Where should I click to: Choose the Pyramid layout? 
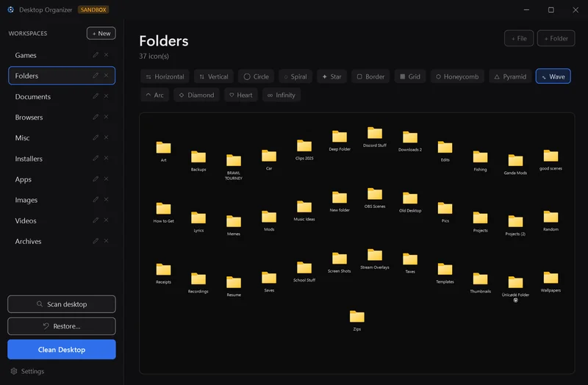click(x=510, y=76)
